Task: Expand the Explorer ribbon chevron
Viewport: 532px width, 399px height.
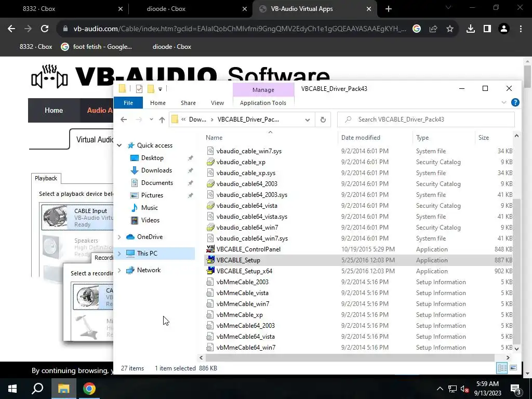Action: coord(504,102)
